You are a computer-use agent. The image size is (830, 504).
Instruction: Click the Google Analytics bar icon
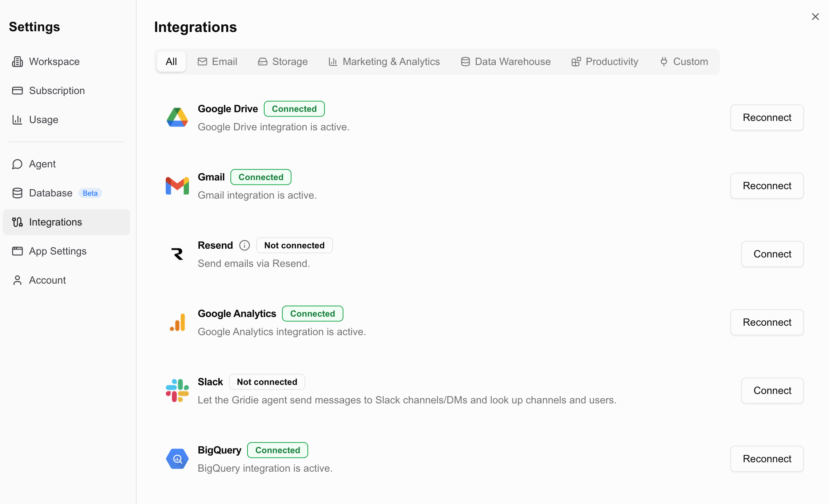177,322
